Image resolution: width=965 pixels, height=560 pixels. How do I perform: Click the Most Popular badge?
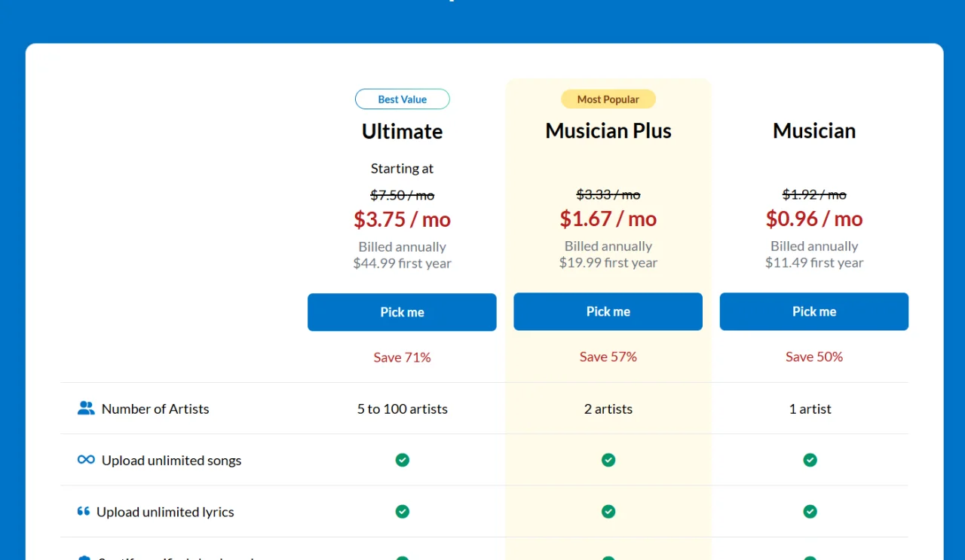click(608, 99)
